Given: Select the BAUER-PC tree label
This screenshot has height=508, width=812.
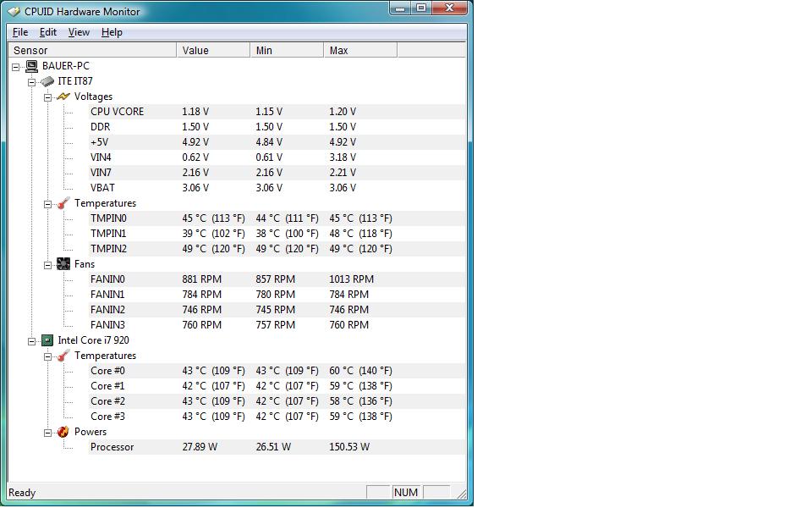Looking at the screenshot, I should pos(66,66).
